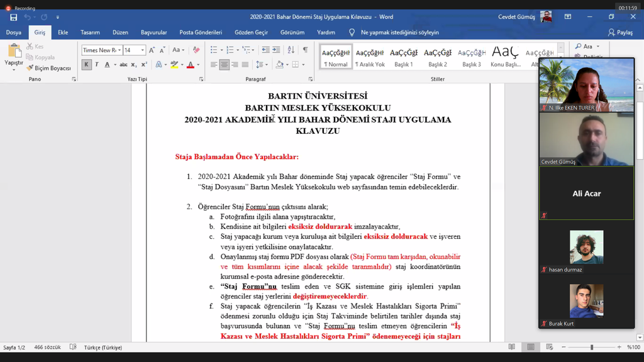The image size is (644, 362).
Task: Justify the paragraph text
Action: (x=245, y=65)
